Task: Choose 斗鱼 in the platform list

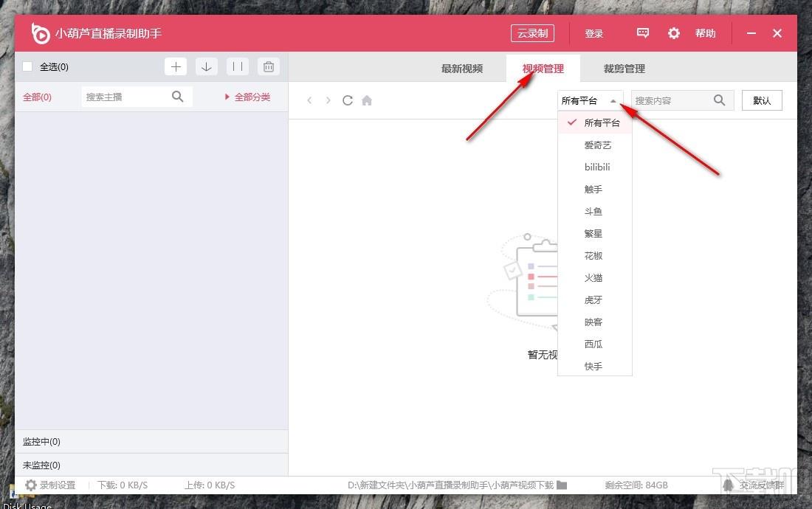Action: 595,212
